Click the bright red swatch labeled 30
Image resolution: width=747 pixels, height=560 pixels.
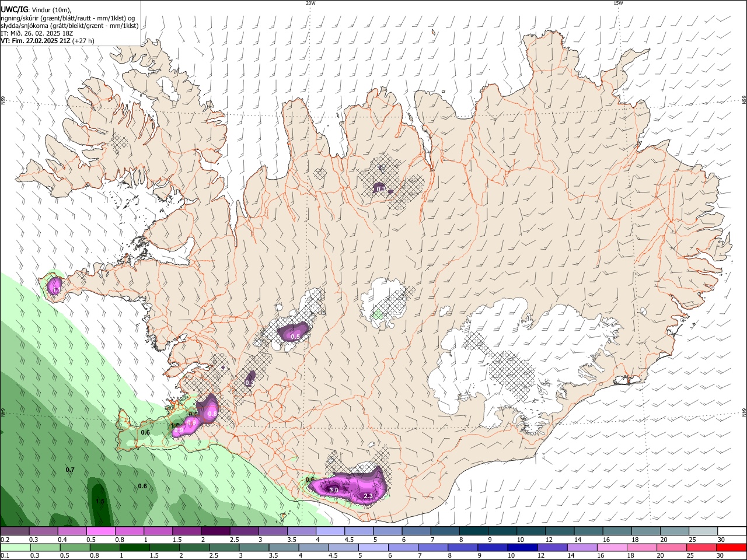click(x=731, y=547)
